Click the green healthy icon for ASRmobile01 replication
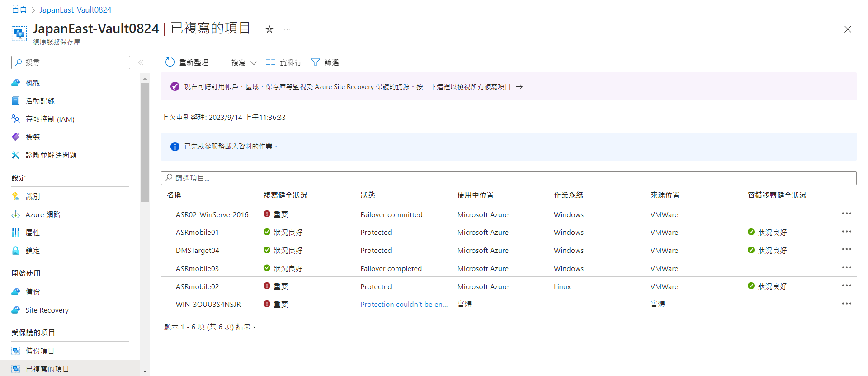868x376 pixels. [267, 232]
